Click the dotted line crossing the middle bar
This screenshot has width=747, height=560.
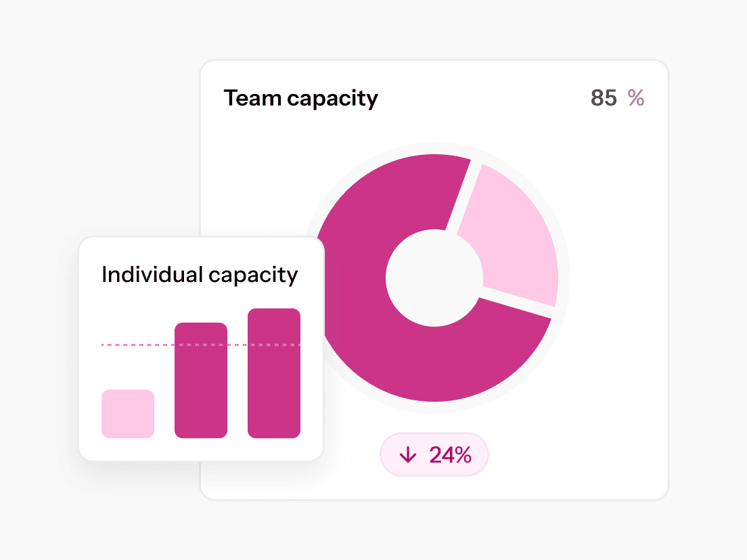coord(201,345)
